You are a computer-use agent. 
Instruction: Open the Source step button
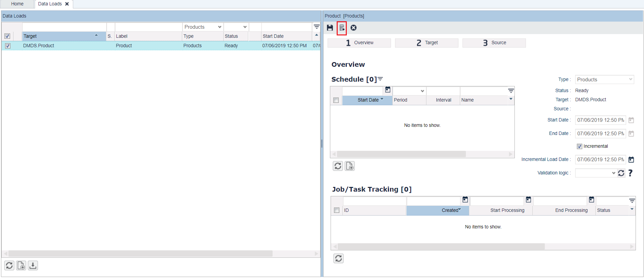coord(494,43)
